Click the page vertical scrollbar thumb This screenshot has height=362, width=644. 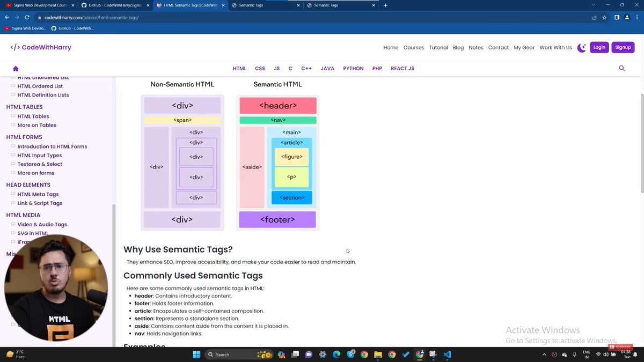click(x=641, y=144)
